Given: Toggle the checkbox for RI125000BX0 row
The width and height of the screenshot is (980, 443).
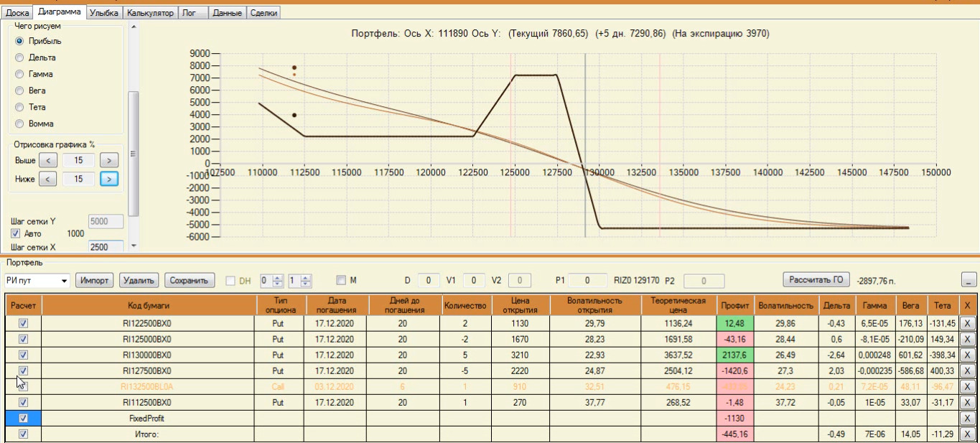Looking at the screenshot, I should (x=23, y=339).
